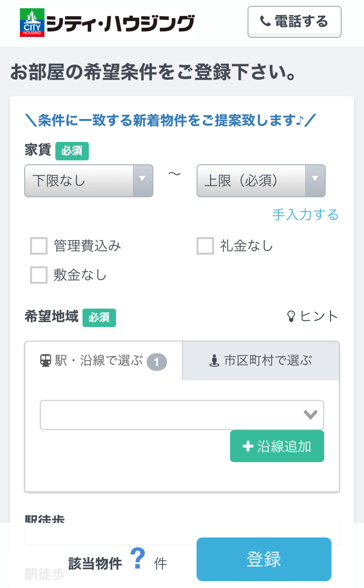Click the CITY HOUSING logo icon

[x=31, y=21]
